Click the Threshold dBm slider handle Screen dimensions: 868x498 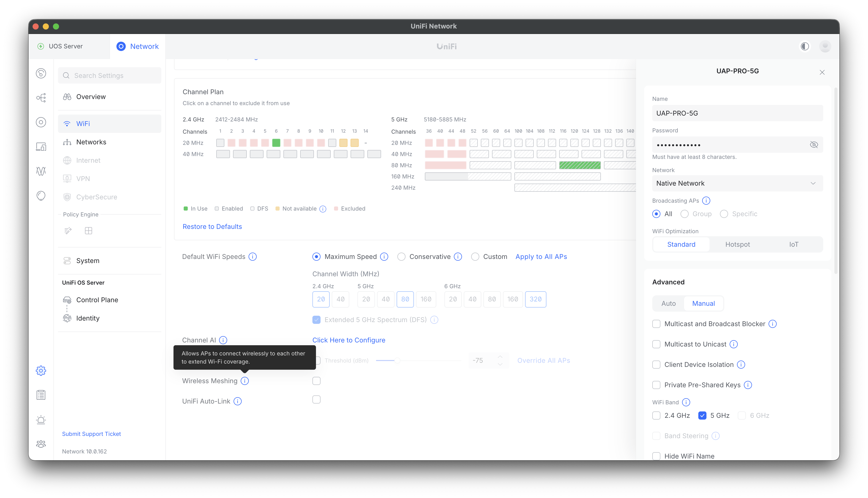(x=397, y=361)
